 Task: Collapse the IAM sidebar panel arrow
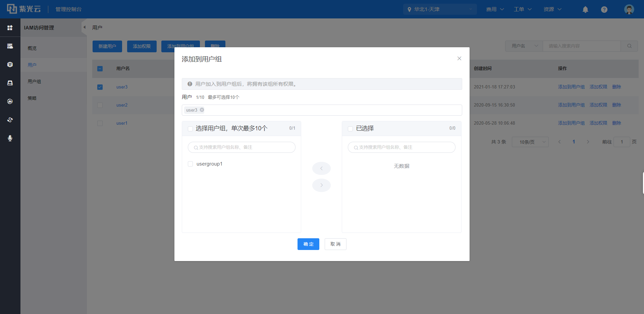[84, 27]
